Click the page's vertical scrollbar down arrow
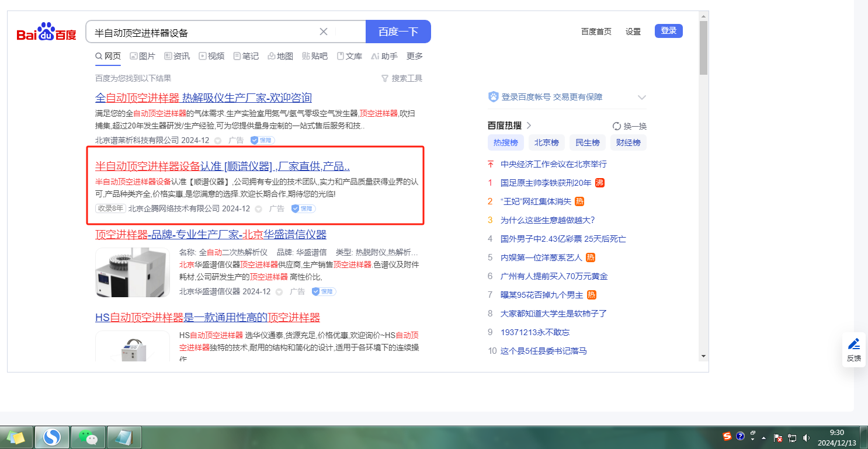This screenshot has width=868, height=449. [703, 356]
